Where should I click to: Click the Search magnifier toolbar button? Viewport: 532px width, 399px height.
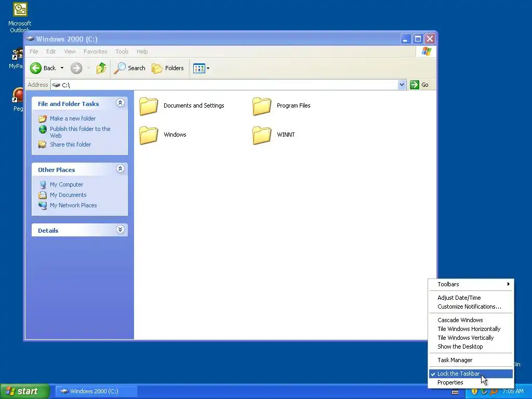tap(129, 68)
